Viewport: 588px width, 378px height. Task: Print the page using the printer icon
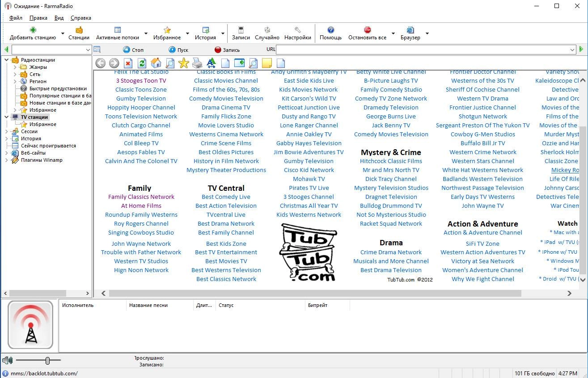197,63
